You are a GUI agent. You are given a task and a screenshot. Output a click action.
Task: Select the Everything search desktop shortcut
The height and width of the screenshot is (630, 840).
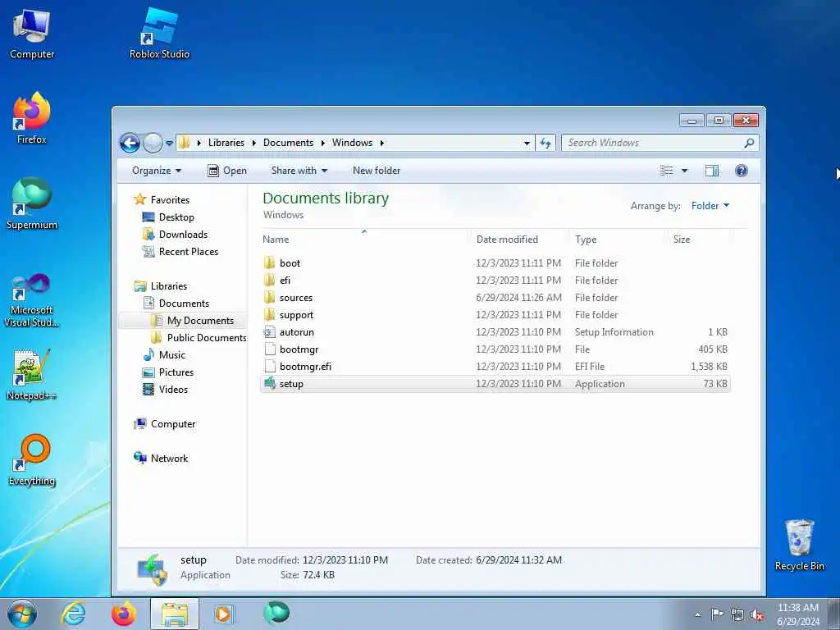[x=32, y=460]
